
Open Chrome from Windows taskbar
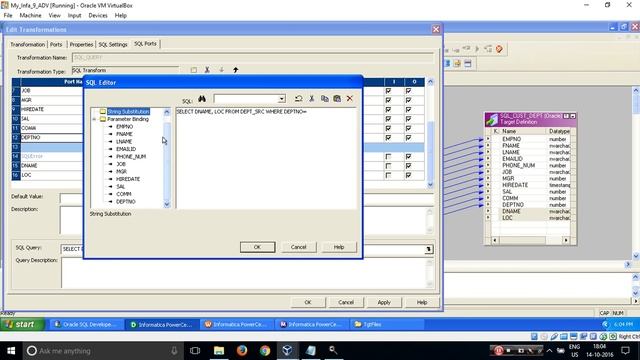265,351
